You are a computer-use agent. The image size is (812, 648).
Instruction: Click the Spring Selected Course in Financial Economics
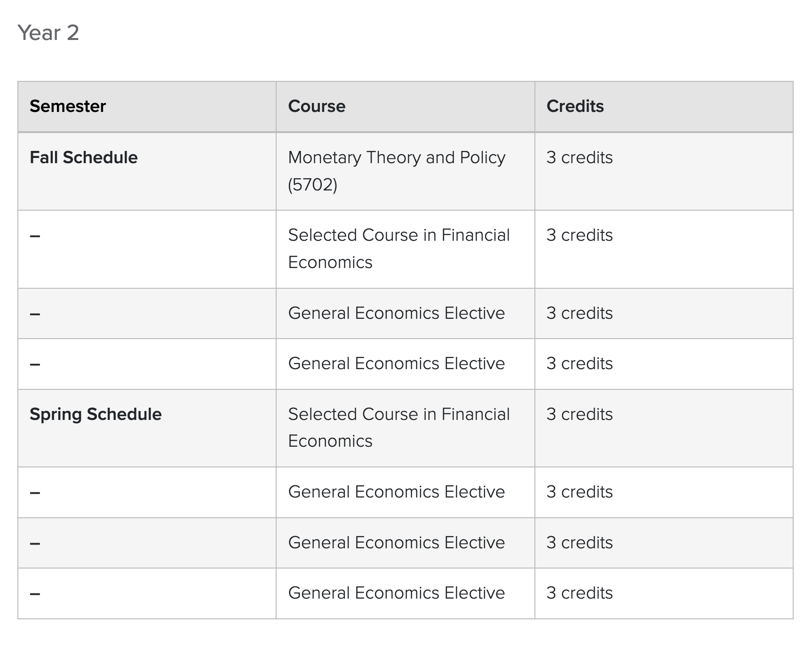(x=399, y=428)
